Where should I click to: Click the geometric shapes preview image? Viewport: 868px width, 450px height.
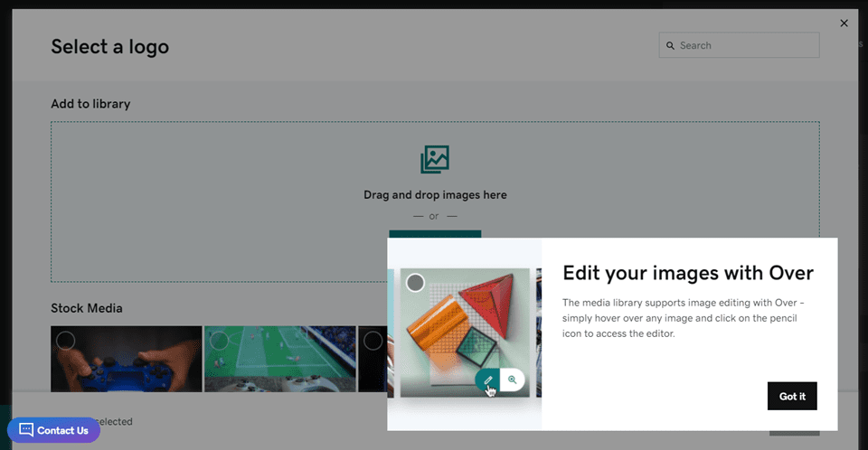[x=465, y=333]
